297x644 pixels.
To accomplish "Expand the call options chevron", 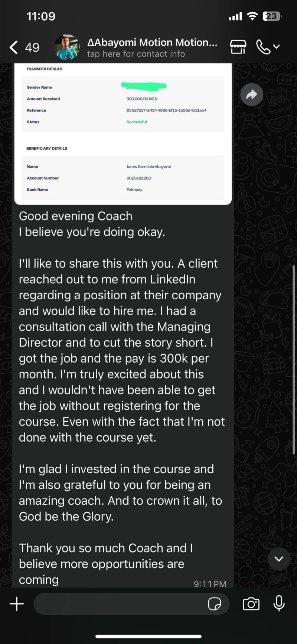I will [x=276, y=47].
